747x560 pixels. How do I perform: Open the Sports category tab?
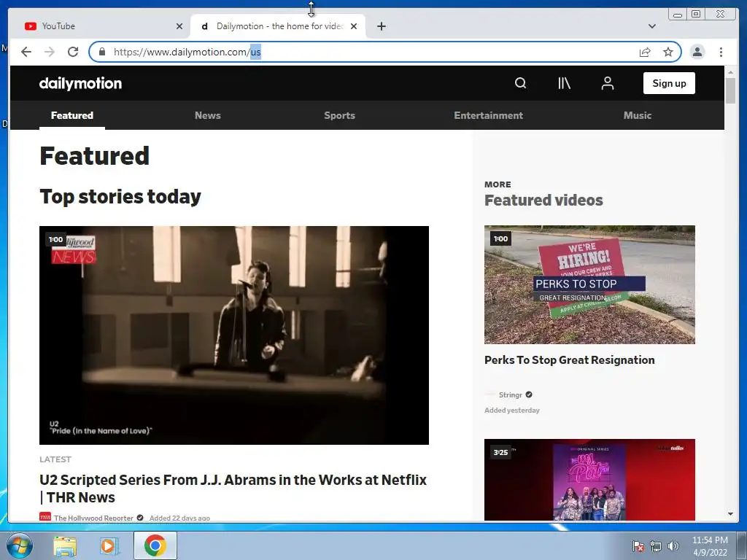[x=339, y=115]
